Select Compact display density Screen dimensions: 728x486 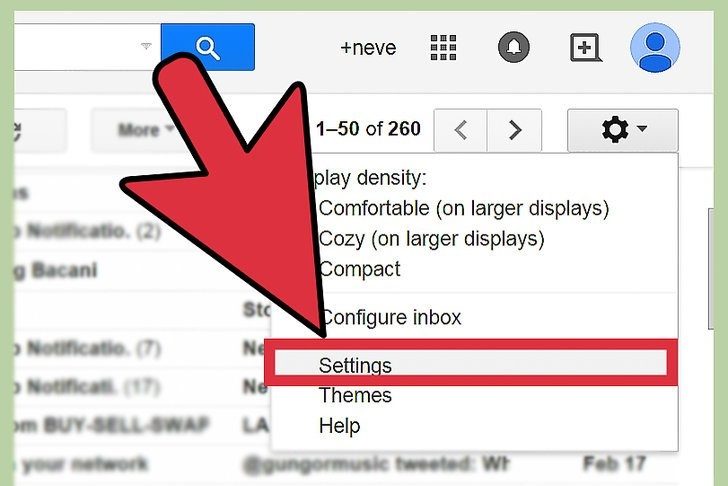point(359,269)
